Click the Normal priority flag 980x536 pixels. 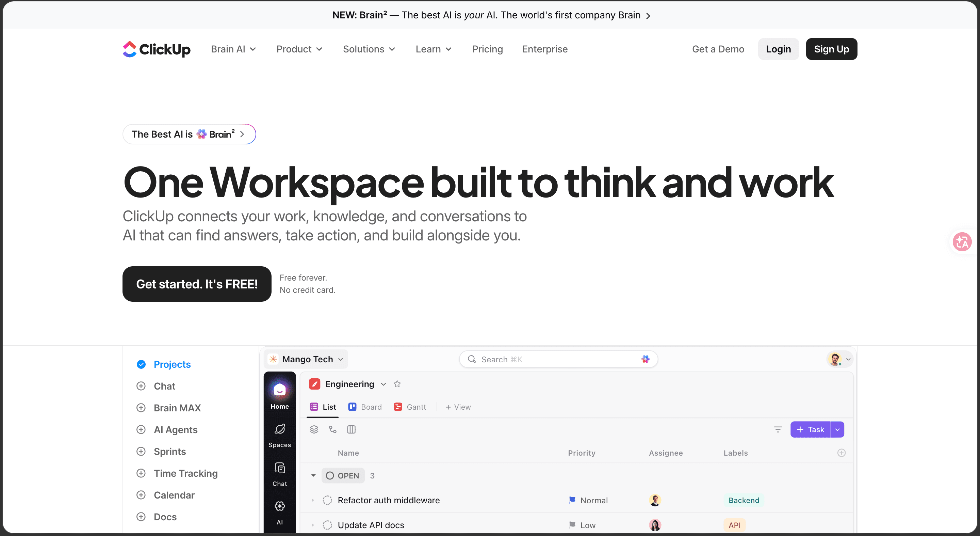[x=572, y=500]
